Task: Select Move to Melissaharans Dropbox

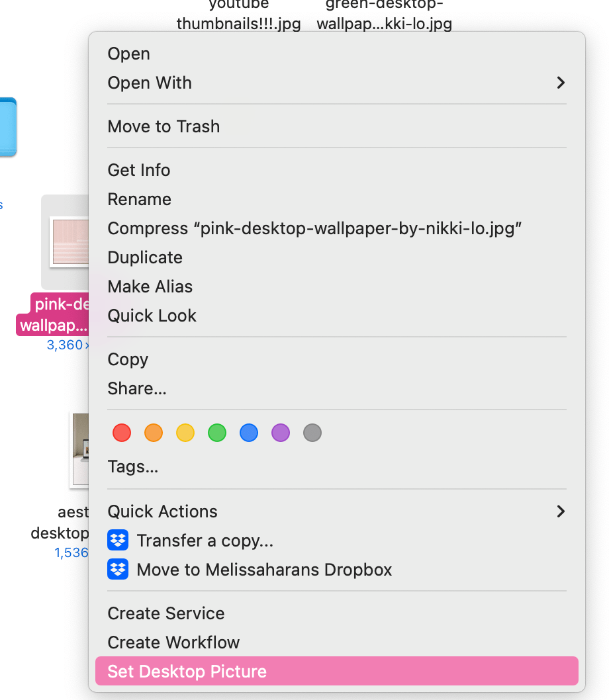Action: [336, 570]
